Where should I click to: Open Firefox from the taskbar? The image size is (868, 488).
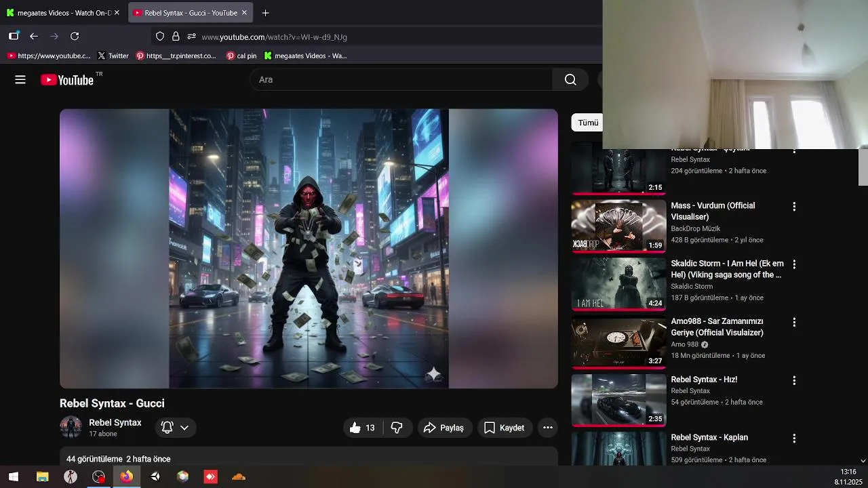[127, 476]
